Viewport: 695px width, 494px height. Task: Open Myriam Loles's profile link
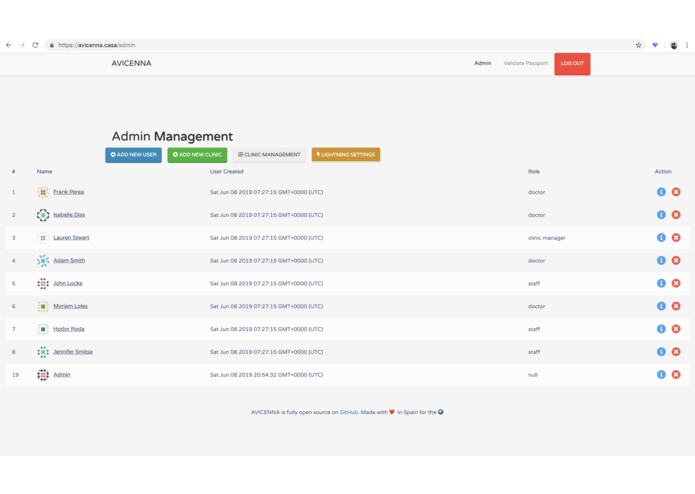(70, 306)
